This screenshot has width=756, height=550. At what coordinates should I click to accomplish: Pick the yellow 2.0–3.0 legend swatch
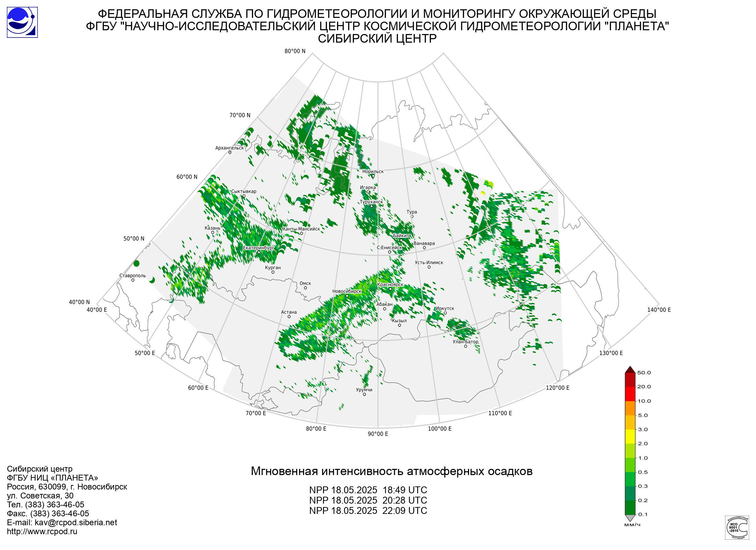630,437
